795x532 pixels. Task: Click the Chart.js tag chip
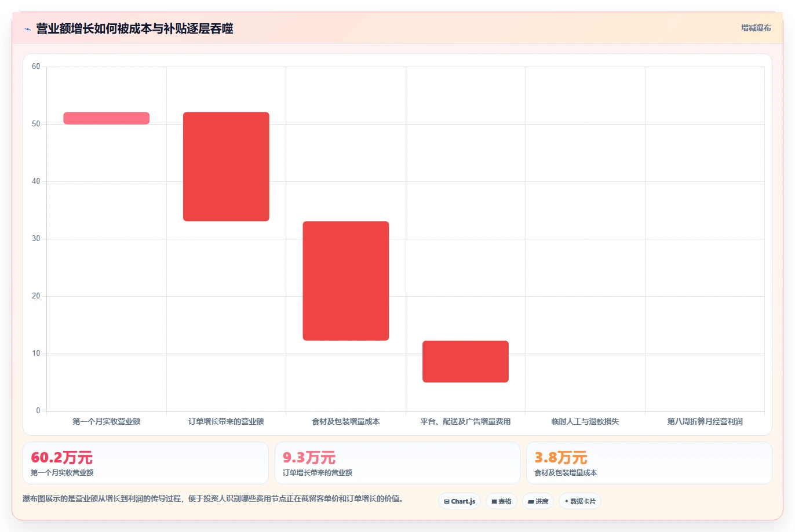460,501
